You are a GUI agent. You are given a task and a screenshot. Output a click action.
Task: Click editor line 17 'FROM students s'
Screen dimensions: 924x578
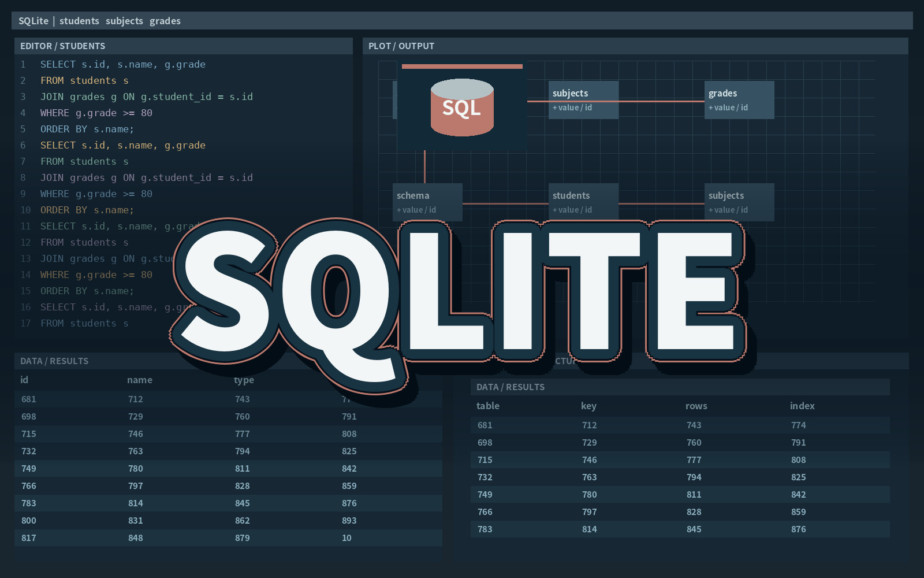click(x=84, y=323)
